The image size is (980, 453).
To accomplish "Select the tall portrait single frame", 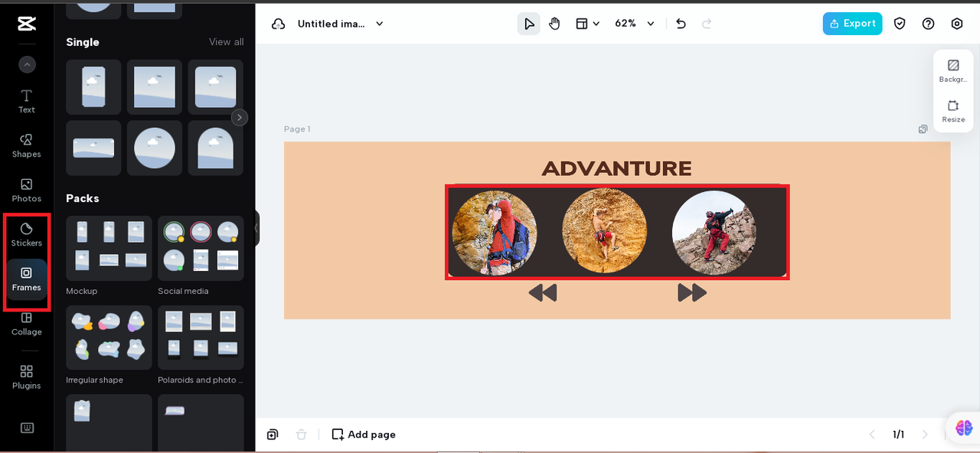I will [93, 87].
